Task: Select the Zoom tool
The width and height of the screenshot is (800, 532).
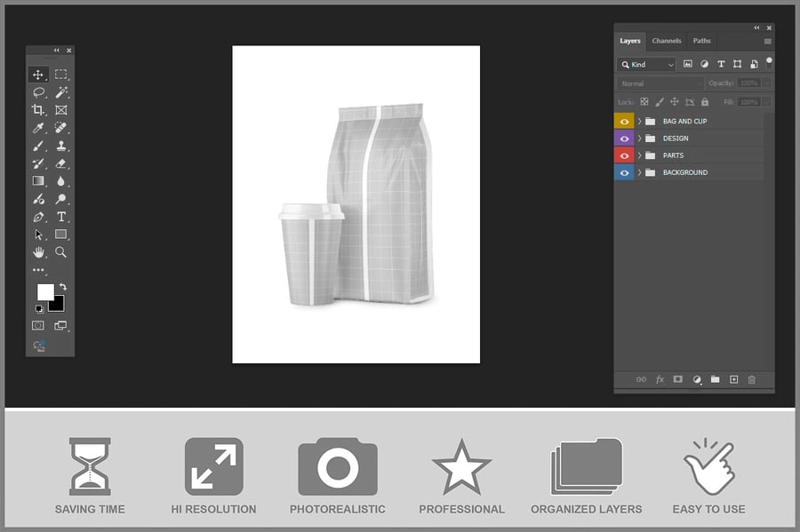Action: (60, 252)
